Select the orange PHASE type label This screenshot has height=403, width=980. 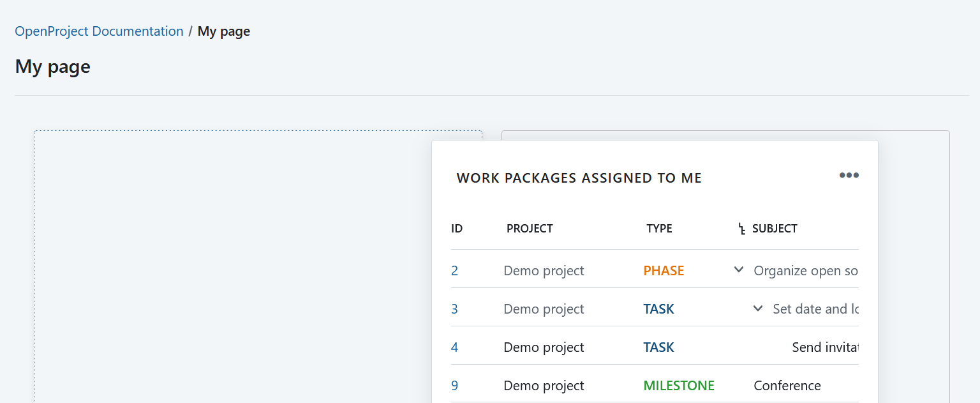[664, 270]
